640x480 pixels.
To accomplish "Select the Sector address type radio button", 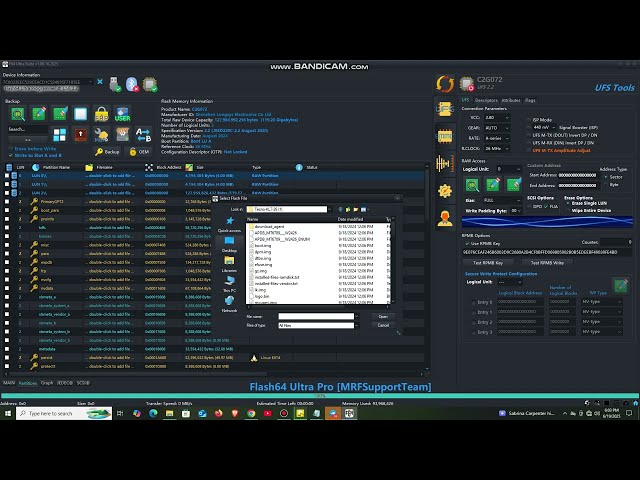I will (606, 177).
